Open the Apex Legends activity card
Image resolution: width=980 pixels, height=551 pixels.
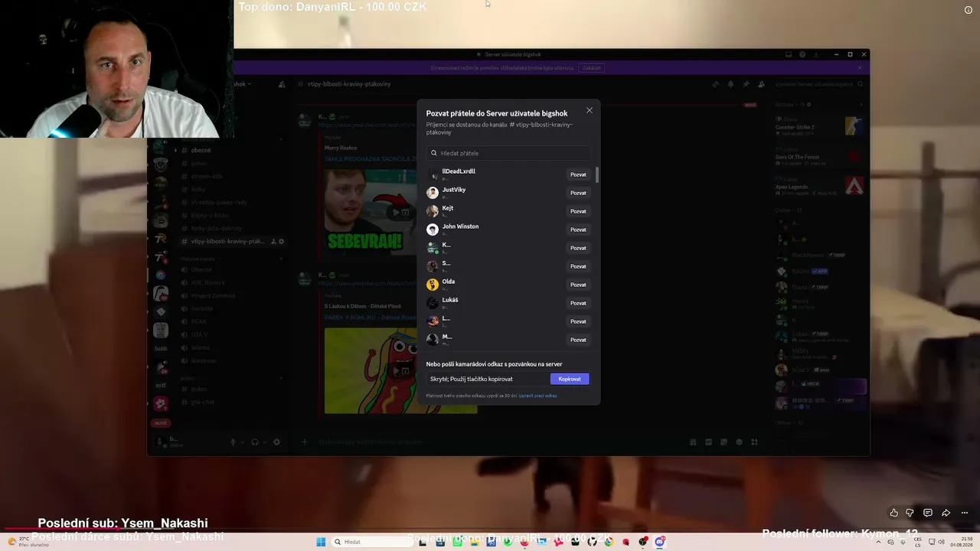(819, 186)
